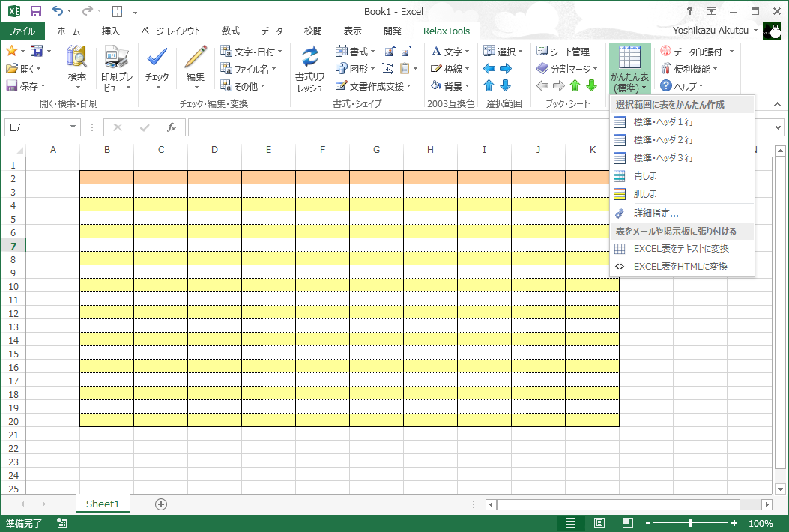The height and width of the screenshot is (532, 789).
Task: Open 印刷プレビュー (Print Preview)
Action: [x=115, y=66]
